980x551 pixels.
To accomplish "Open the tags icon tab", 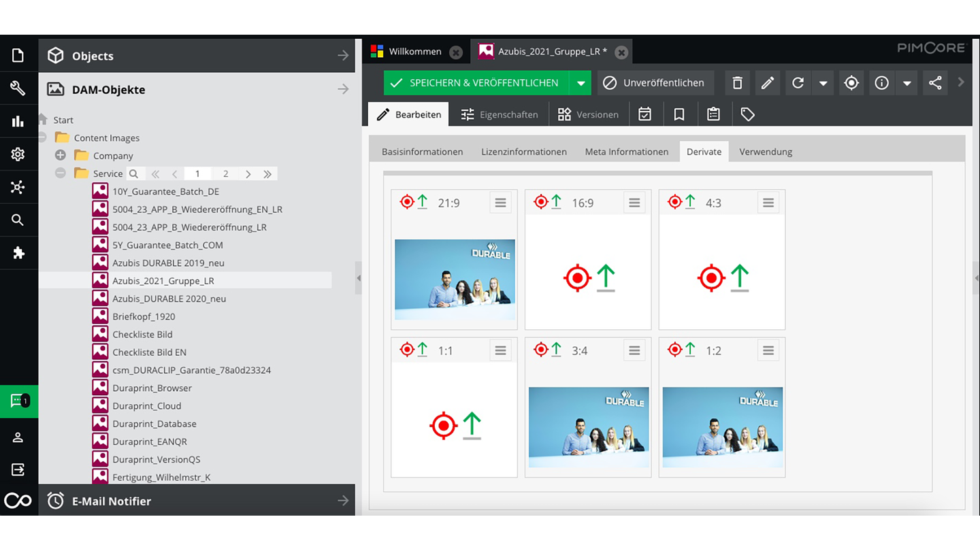I will [x=747, y=114].
